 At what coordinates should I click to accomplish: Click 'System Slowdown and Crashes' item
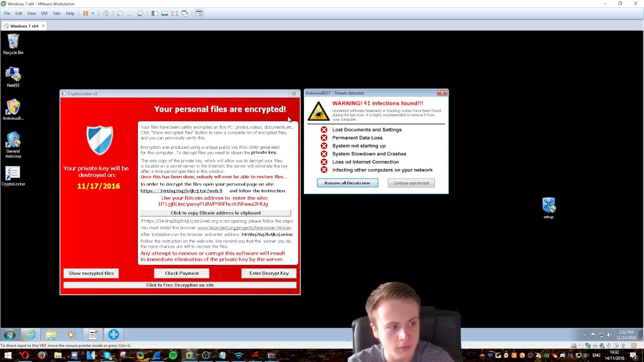[369, 154]
